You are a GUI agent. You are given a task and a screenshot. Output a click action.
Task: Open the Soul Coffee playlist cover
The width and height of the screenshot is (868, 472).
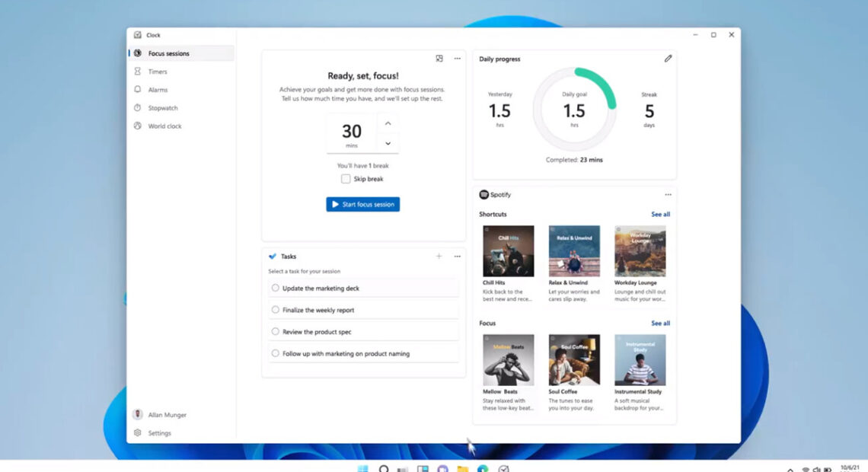[574, 359]
